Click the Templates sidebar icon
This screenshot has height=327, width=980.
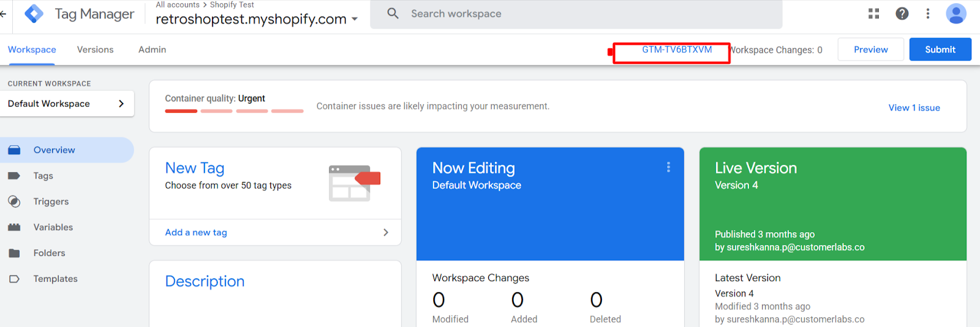pos(14,279)
